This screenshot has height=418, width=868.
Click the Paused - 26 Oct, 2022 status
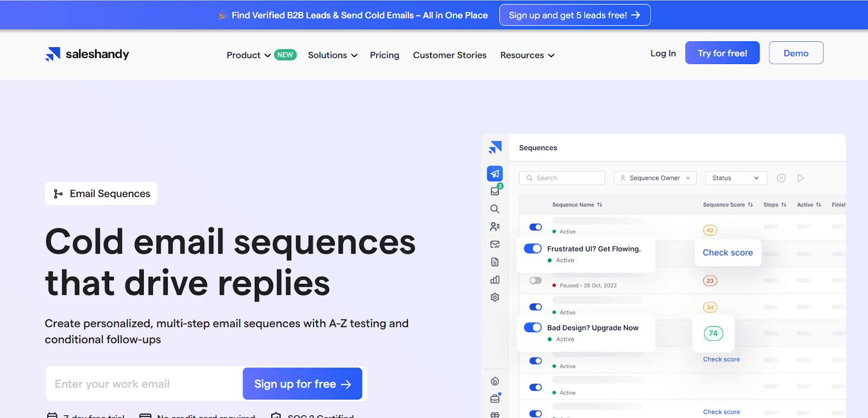[x=588, y=286]
